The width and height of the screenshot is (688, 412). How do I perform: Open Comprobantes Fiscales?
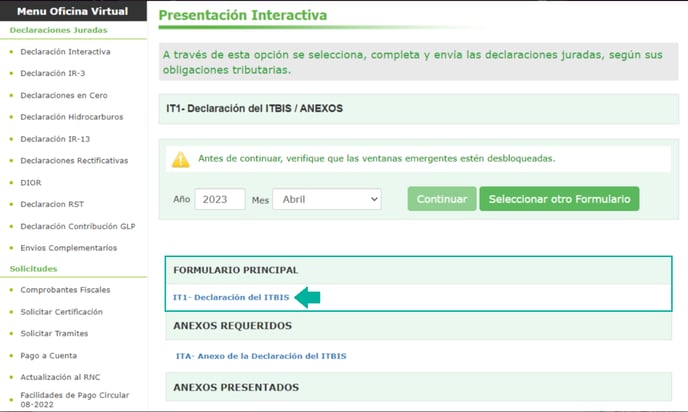pyautogui.click(x=65, y=290)
